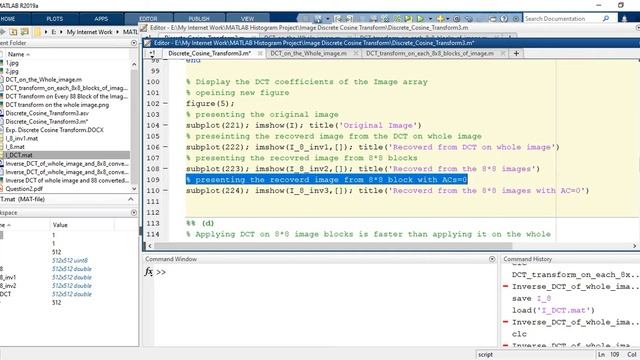Toggle breakpoint at line 110
Viewport: 640px width, 360px height.
(165, 191)
